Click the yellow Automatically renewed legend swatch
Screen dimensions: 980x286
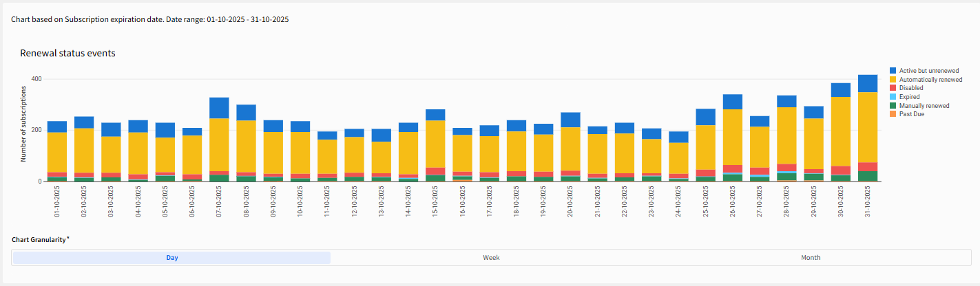(x=893, y=80)
